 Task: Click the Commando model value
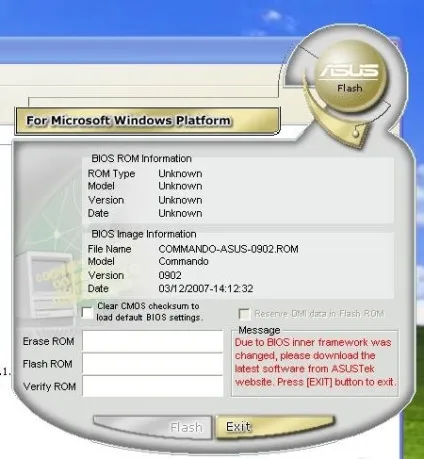183,261
